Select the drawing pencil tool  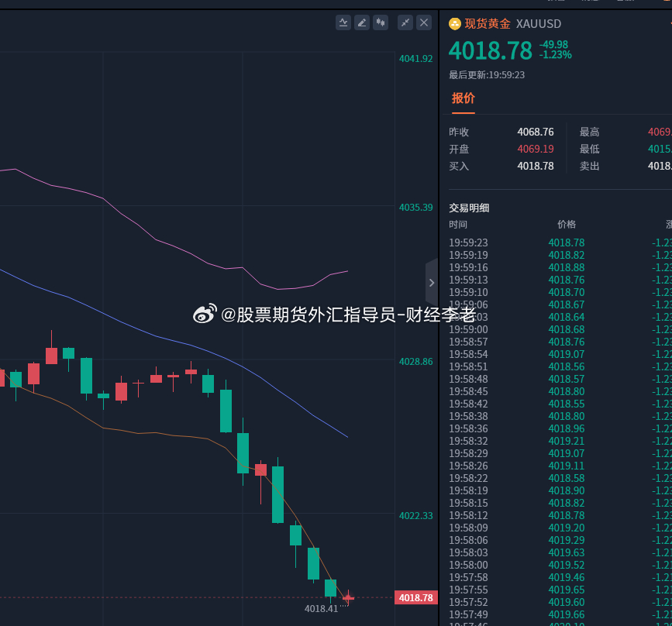[x=362, y=22]
